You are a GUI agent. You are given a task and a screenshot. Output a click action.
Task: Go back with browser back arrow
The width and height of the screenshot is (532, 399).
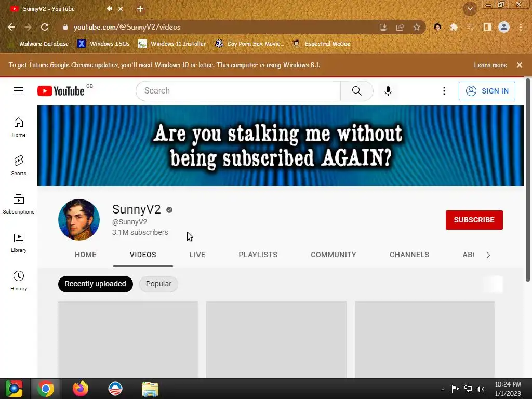[11, 27]
